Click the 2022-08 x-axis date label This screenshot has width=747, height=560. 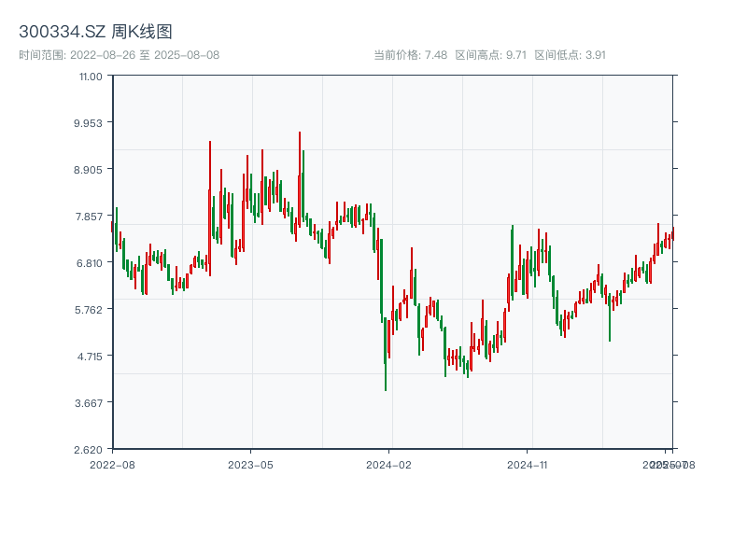112,464
